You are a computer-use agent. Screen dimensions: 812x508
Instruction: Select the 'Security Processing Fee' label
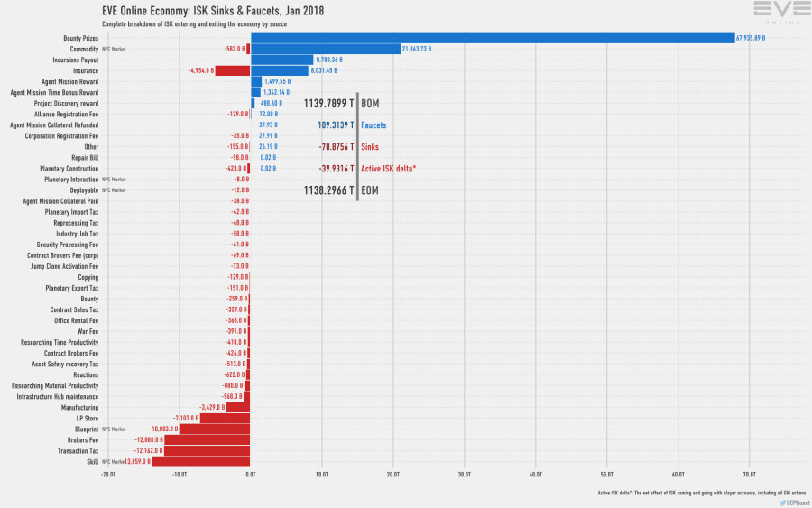click(68, 245)
